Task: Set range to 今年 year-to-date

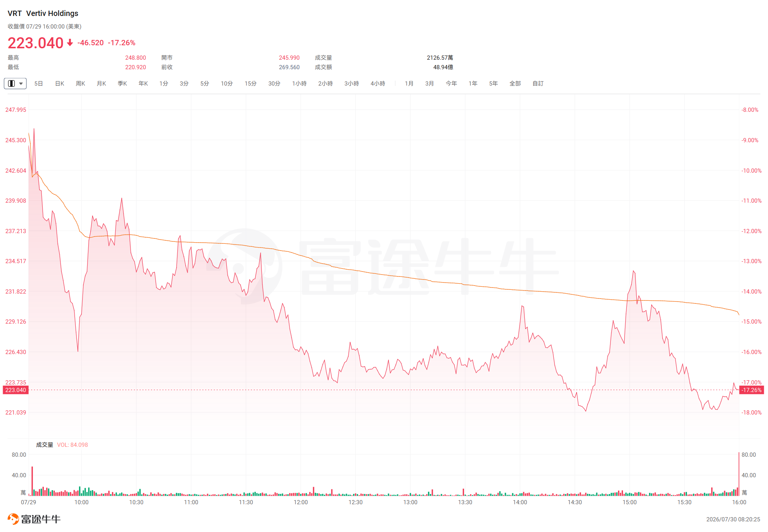Action: click(451, 83)
